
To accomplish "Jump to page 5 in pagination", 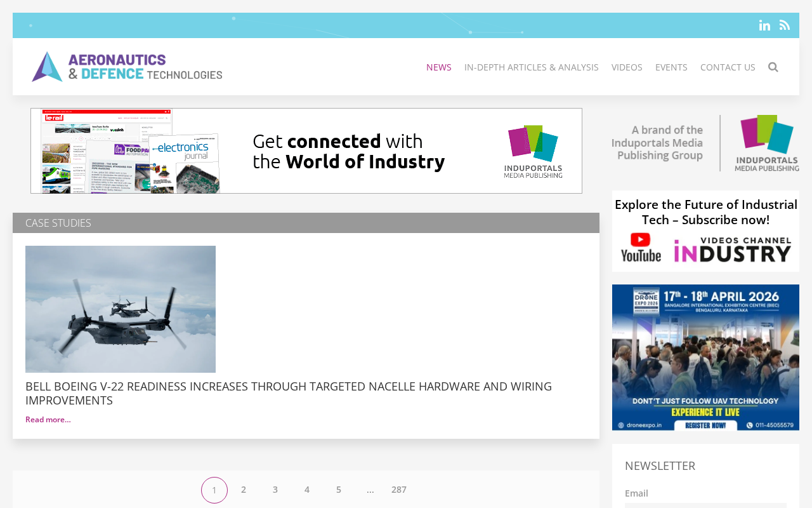I will coord(339,490).
